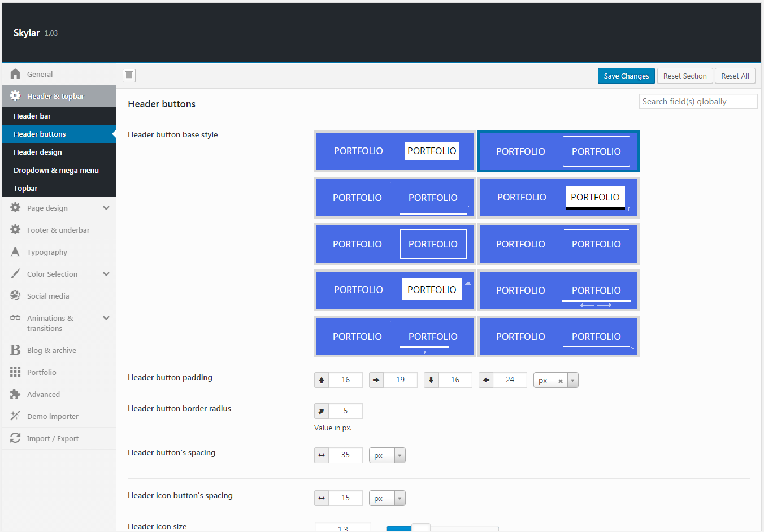Screen dimensions: 764x532
Task: Focus the Search field(s) globally box
Action: click(x=698, y=102)
